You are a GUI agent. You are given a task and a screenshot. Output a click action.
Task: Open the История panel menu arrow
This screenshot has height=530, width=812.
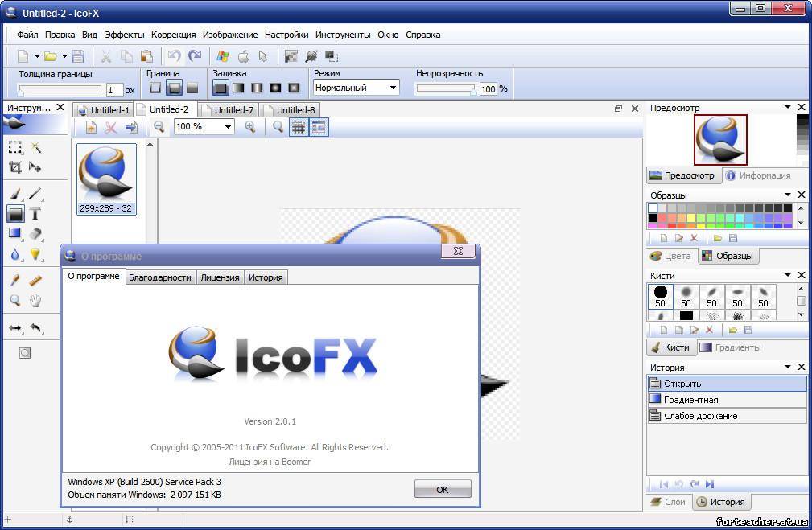(x=788, y=366)
